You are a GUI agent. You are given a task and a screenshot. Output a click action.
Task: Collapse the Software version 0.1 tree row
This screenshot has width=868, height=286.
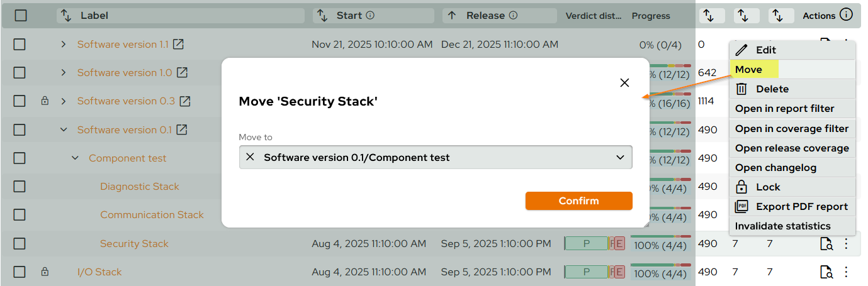(x=63, y=129)
